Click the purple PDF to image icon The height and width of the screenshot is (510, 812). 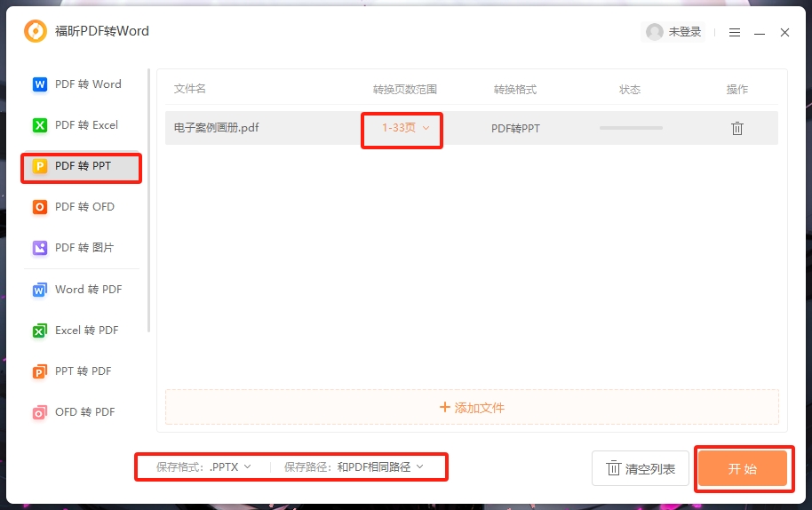pyautogui.click(x=39, y=248)
